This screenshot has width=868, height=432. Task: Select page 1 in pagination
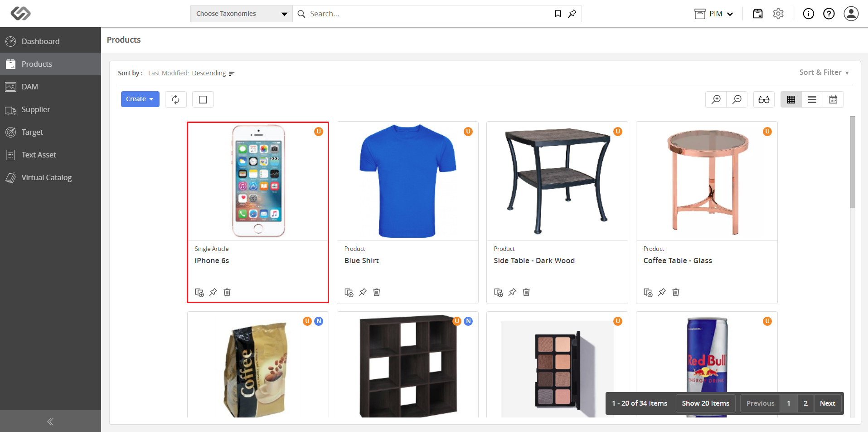click(789, 403)
